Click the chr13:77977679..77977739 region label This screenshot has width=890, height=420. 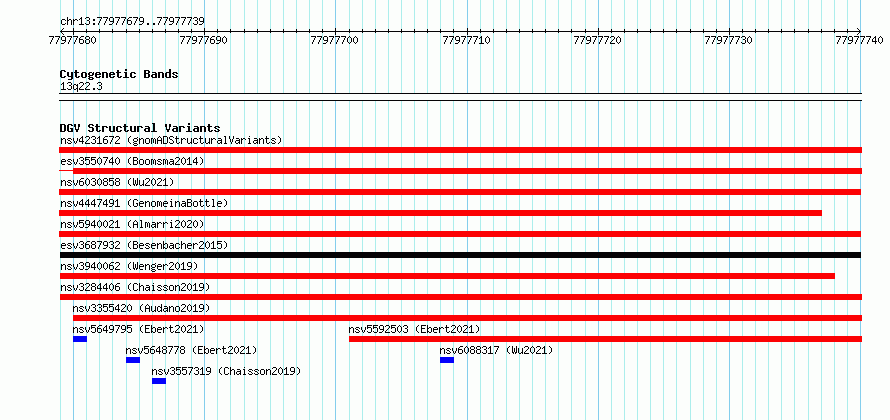132,22
